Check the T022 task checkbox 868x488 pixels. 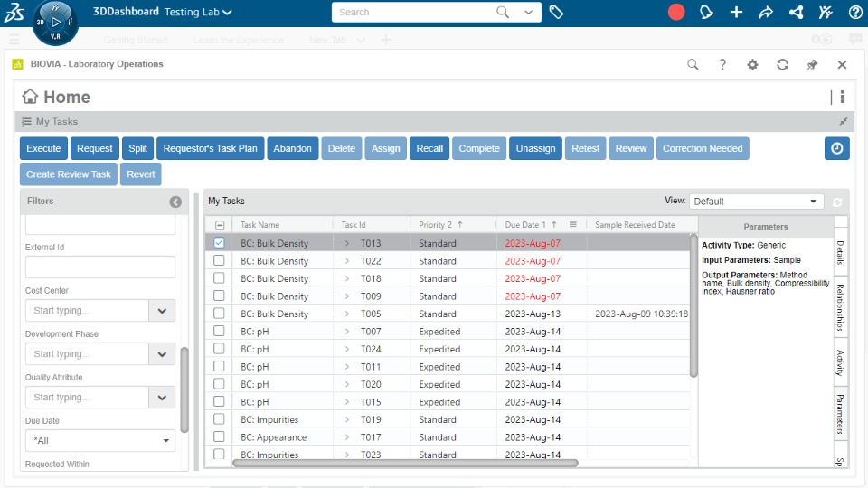219,260
